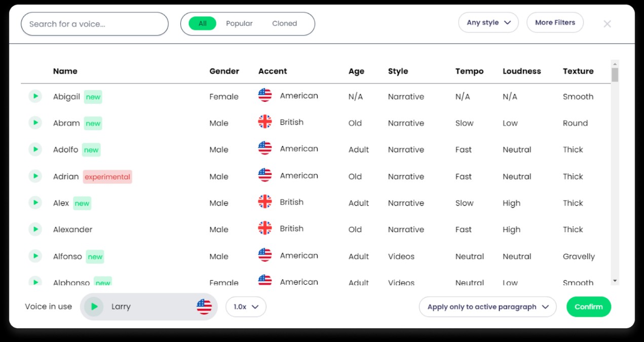Click the new badge next to Alex
The image size is (644, 342).
(82, 203)
